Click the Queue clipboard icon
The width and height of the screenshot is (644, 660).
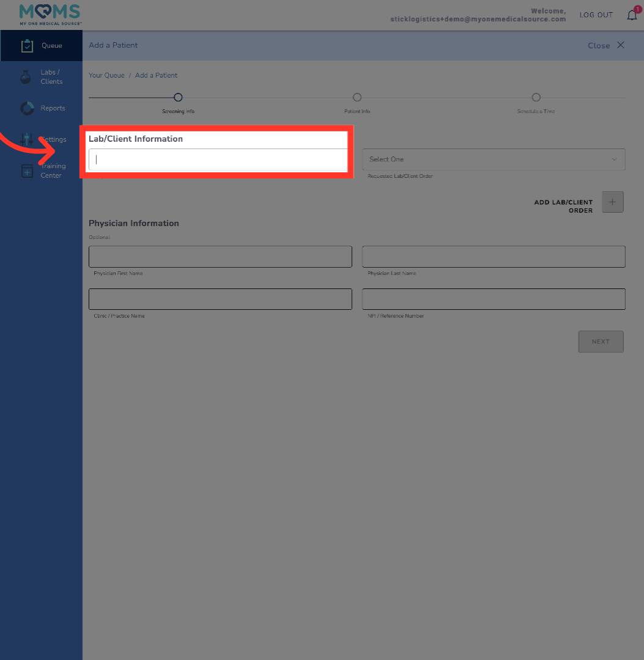pos(27,45)
